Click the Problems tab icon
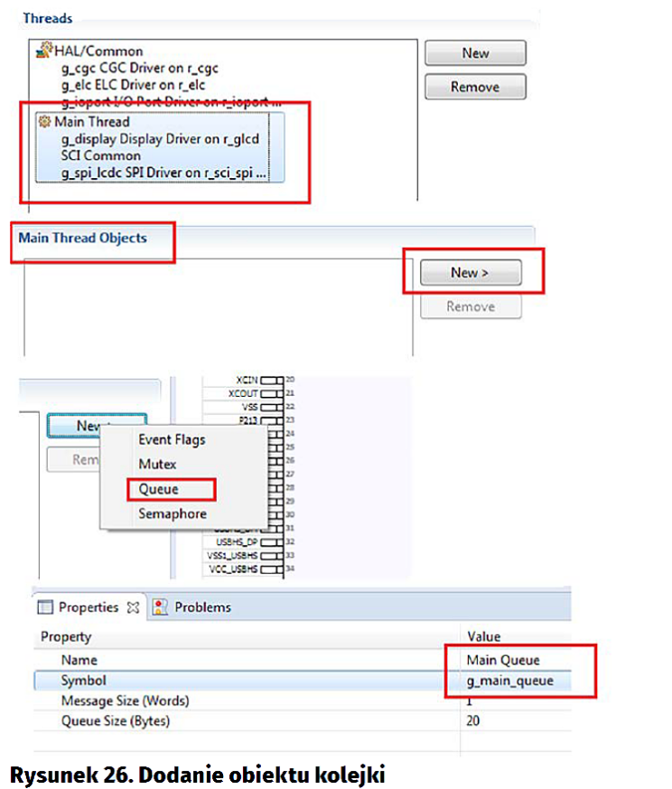Image resolution: width=672 pixels, height=789 pixels. 160,607
